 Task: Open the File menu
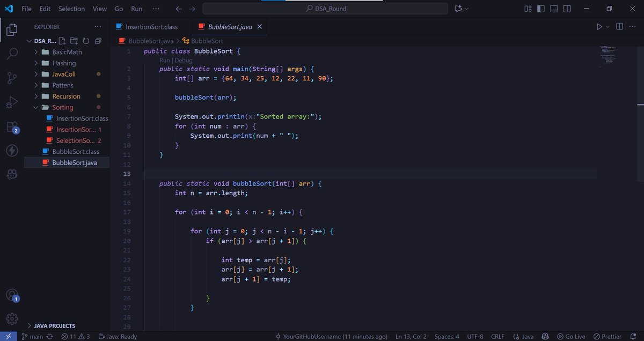[x=26, y=9]
